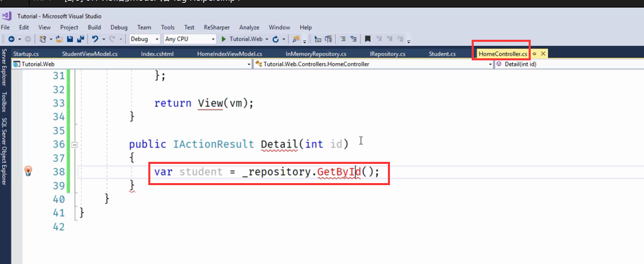Expand the Tutorial.Web startup target dropdown arrow

(267, 39)
